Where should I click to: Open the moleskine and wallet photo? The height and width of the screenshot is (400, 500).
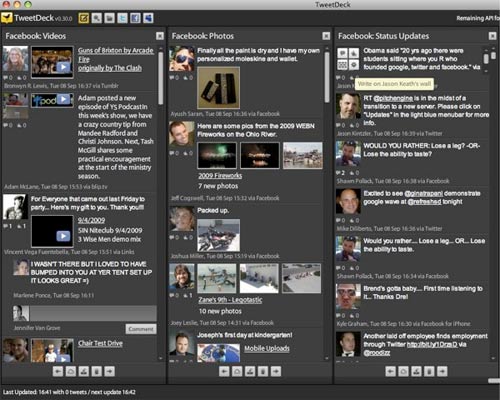pyautogui.click(x=218, y=88)
